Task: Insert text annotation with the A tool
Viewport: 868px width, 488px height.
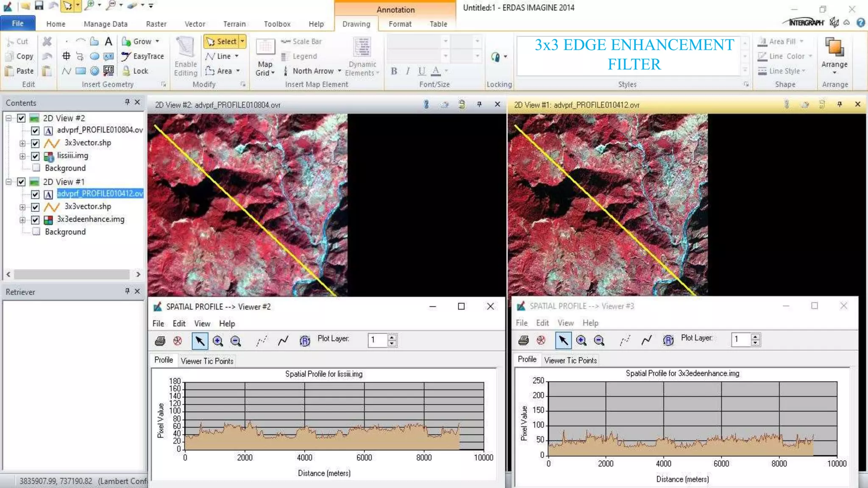Action: 108,42
